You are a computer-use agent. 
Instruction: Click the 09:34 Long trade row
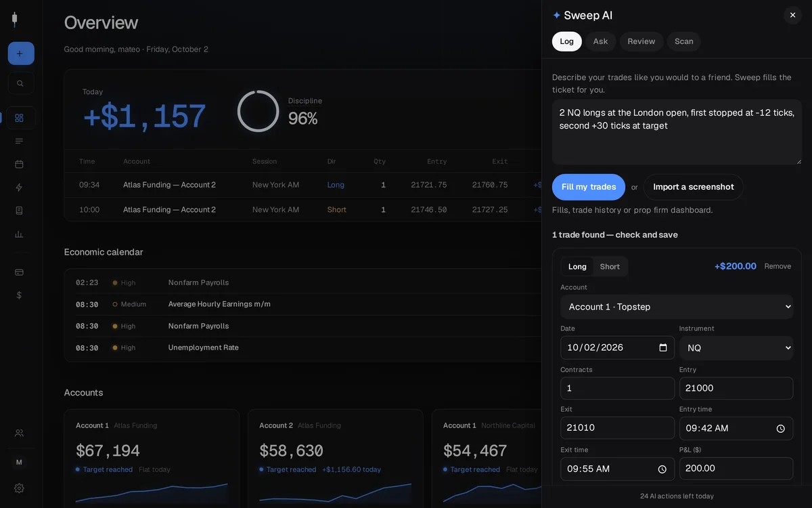click(x=303, y=185)
